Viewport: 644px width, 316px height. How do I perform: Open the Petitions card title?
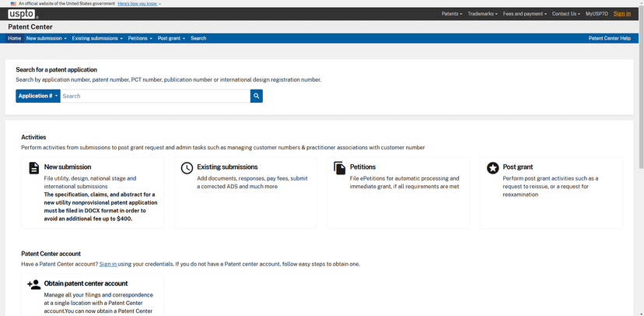click(x=362, y=167)
